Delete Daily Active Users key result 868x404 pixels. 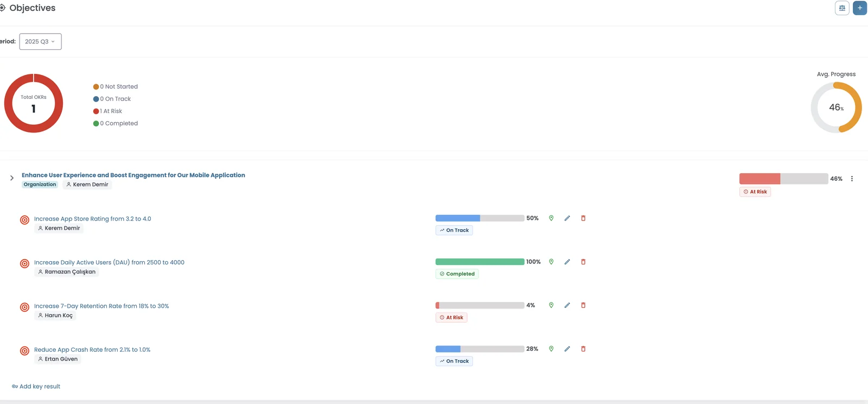tap(583, 262)
